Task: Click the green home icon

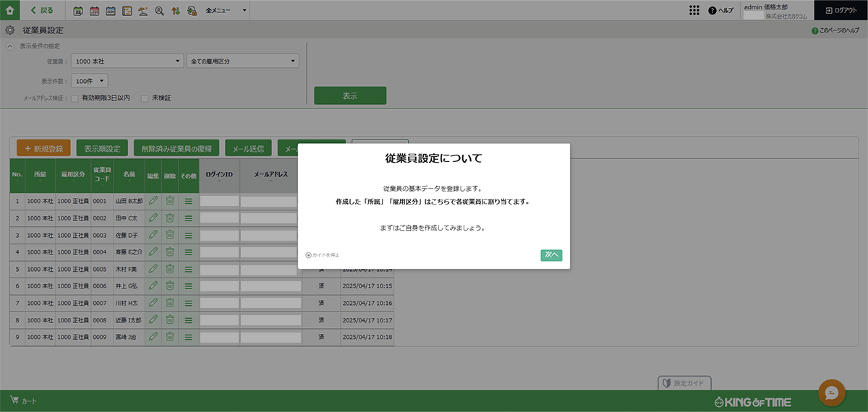Action: pos(9,10)
